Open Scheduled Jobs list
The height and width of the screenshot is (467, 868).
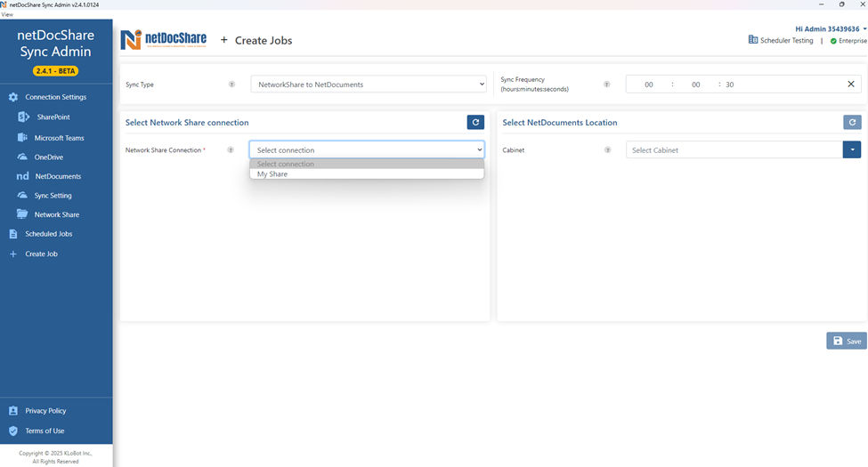(x=49, y=234)
